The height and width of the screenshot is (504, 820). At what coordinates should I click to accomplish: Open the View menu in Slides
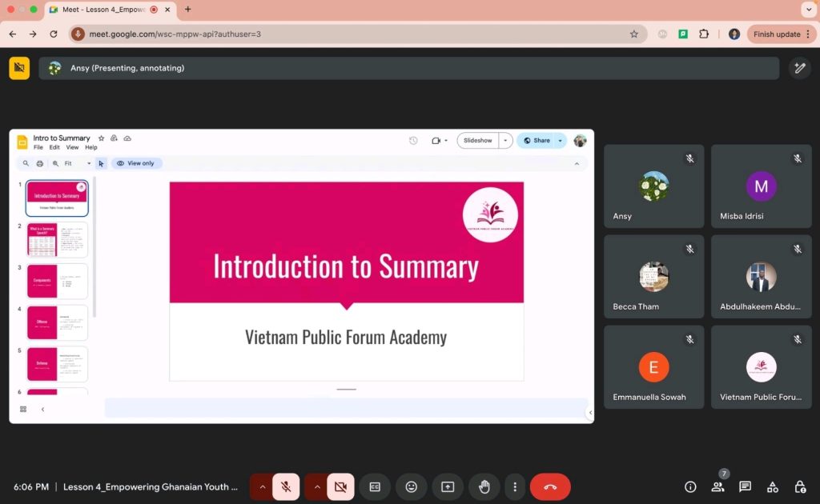(72, 147)
